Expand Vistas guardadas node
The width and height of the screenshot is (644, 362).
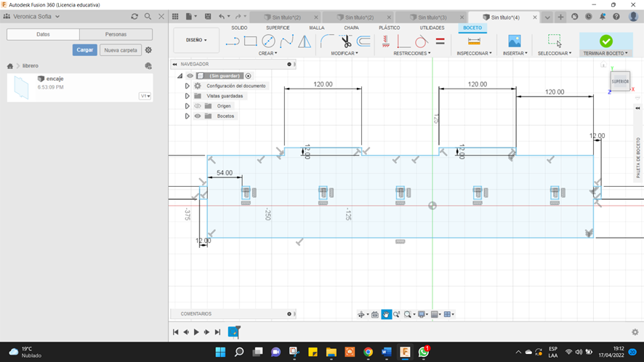point(187,96)
